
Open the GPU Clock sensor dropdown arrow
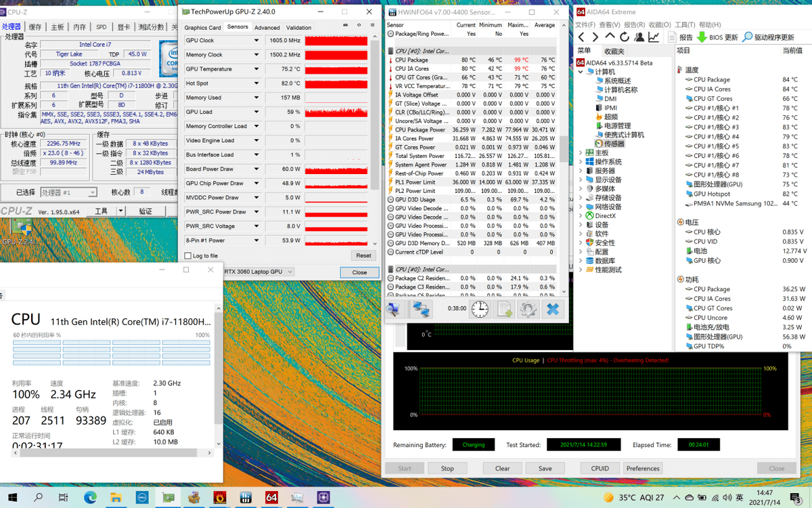click(x=256, y=41)
